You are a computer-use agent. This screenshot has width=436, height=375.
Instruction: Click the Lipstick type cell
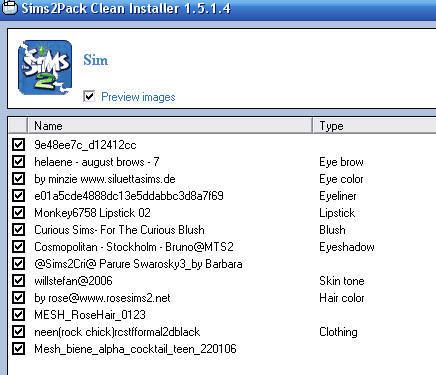coord(337,213)
